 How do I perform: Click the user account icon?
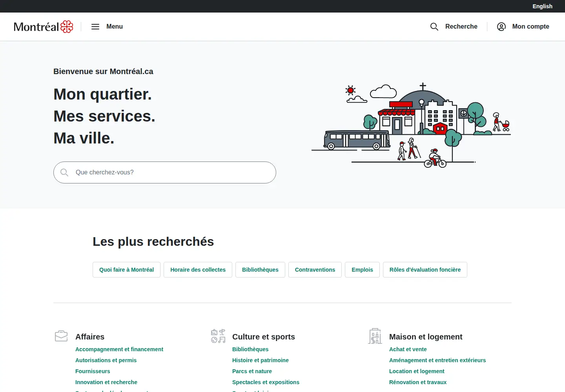tap(501, 27)
